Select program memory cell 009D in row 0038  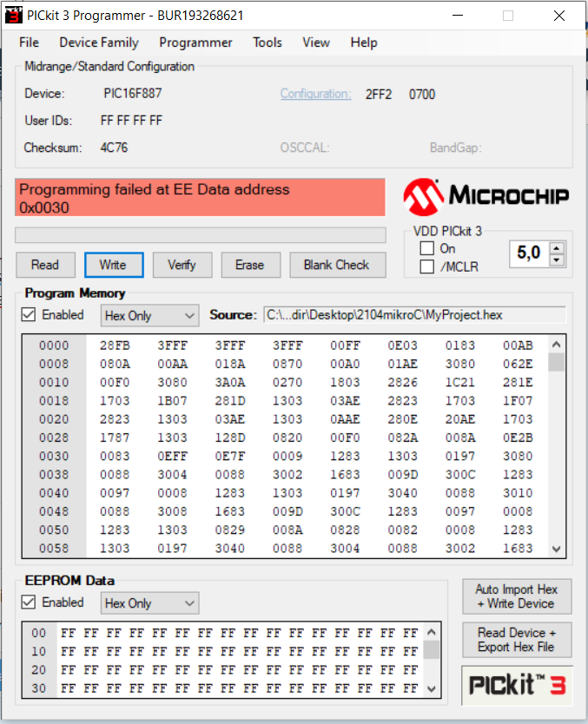tap(403, 475)
